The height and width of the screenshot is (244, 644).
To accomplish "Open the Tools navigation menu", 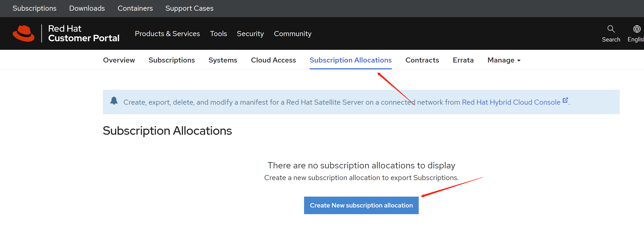I will 218,33.
